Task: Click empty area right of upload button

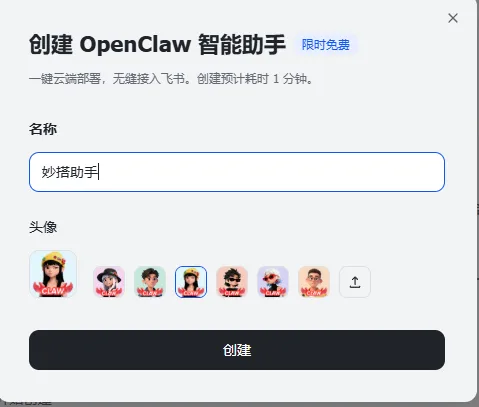Action: pyautogui.click(x=408, y=282)
